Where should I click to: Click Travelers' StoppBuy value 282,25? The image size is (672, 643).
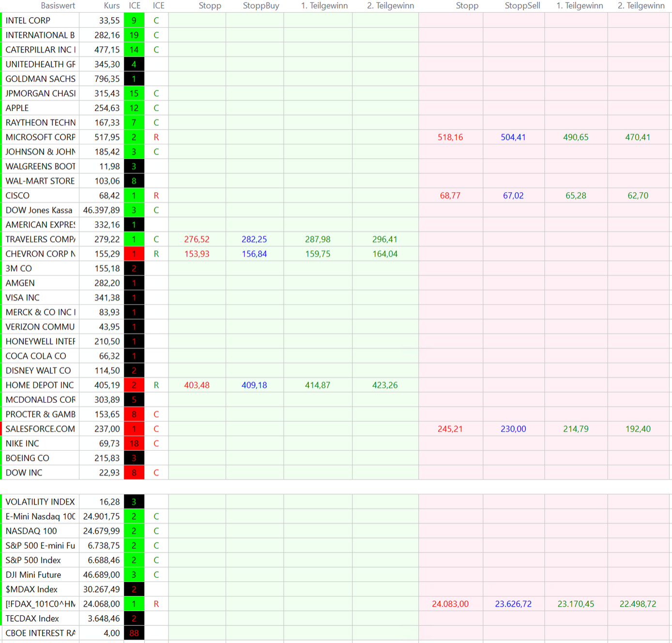pyautogui.click(x=254, y=240)
